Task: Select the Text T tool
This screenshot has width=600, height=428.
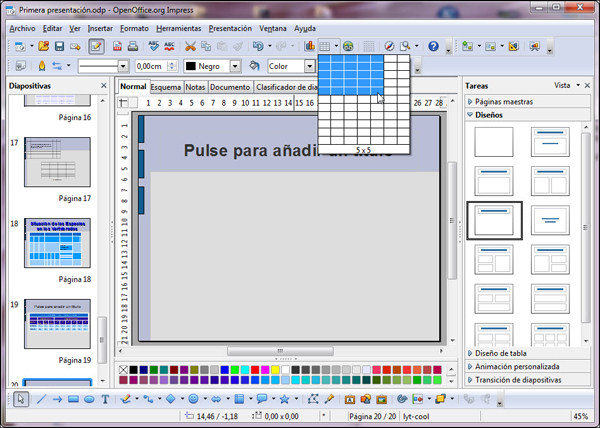Action: [105, 399]
